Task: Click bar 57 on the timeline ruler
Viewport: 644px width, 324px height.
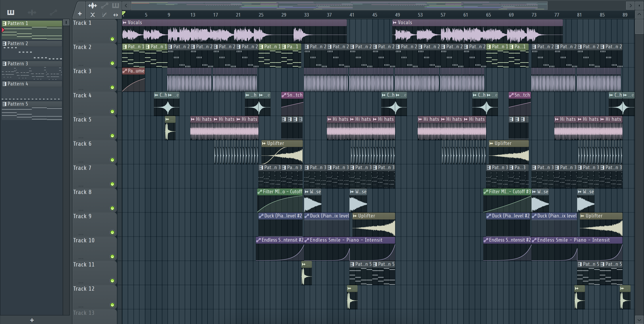Action: pos(443,15)
